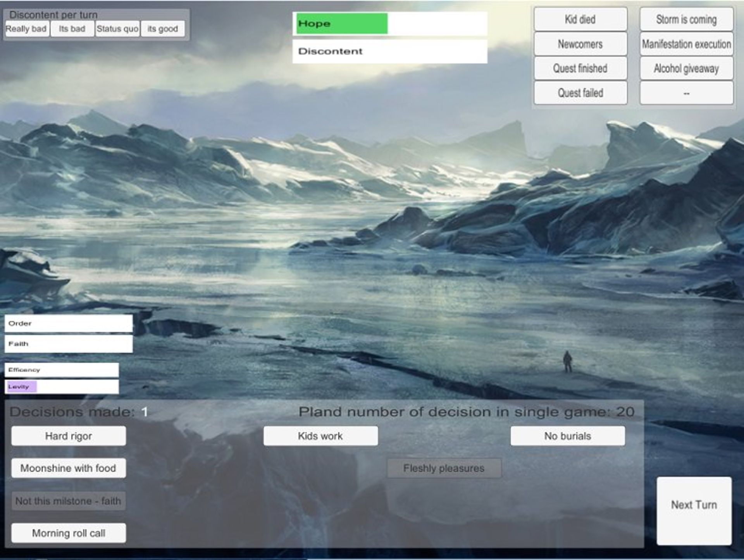This screenshot has height=560, width=744.
Task: Advance with the 'Next Turn' button
Action: pyautogui.click(x=694, y=511)
